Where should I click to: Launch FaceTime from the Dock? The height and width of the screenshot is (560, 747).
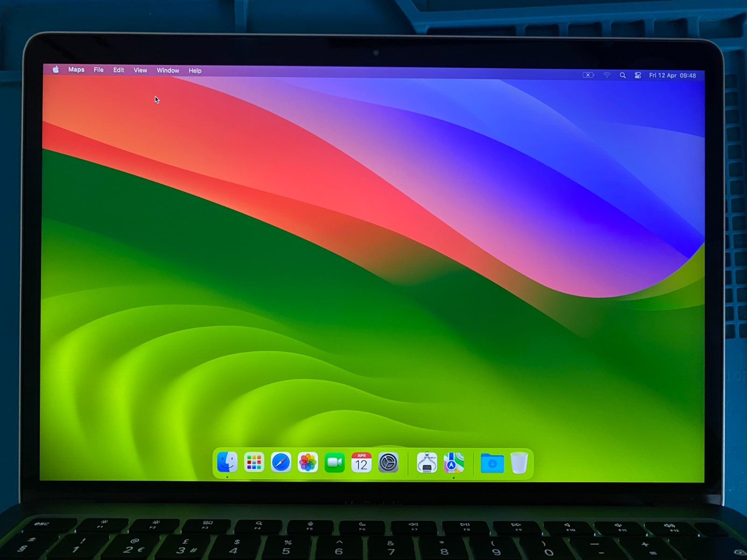[334, 462]
